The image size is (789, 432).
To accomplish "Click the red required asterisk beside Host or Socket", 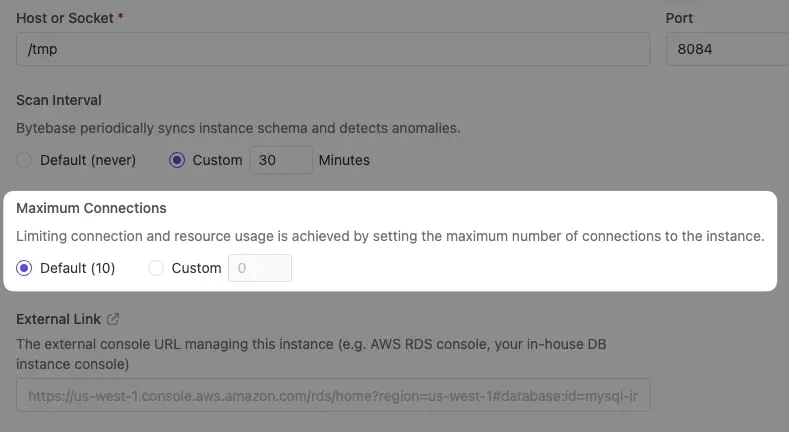I will [121, 18].
